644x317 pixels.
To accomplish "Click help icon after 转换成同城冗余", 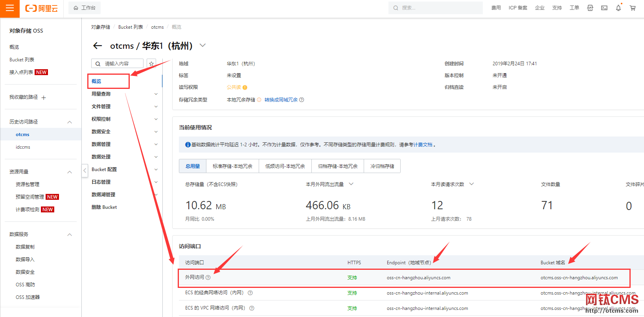I will point(302,100).
